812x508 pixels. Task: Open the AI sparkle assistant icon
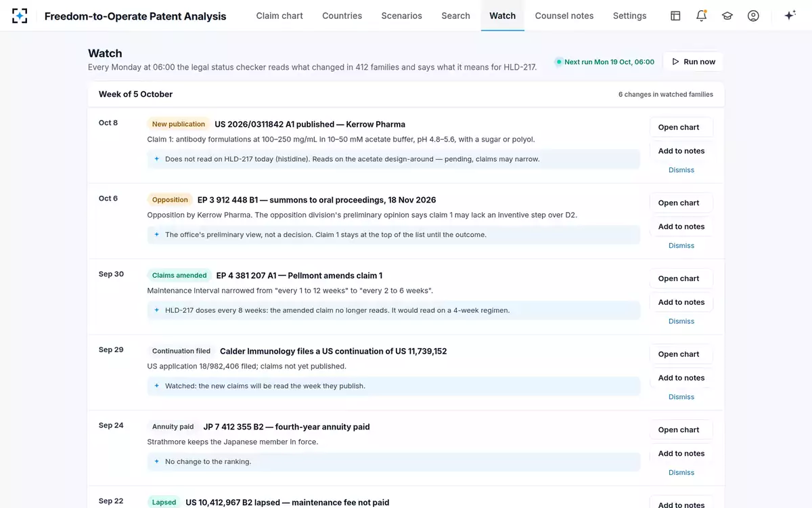pyautogui.click(x=790, y=16)
